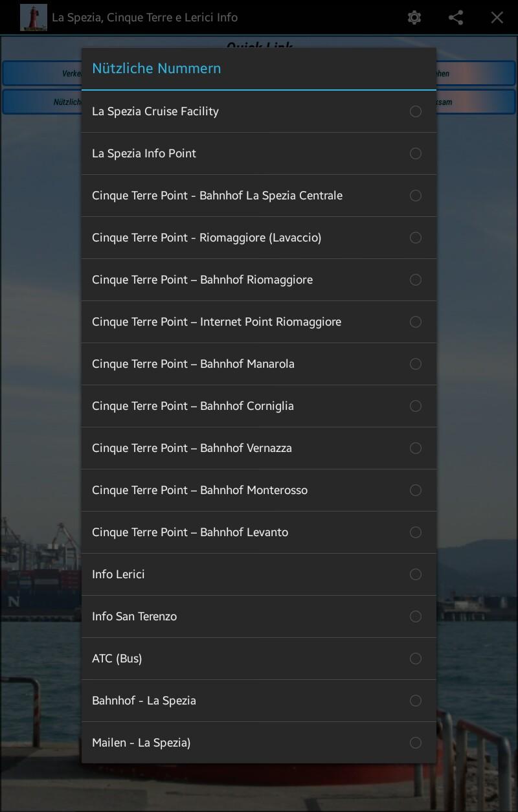Select the Info San Terenzo radio button
Viewport: 518px width, 812px height.
(416, 616)
